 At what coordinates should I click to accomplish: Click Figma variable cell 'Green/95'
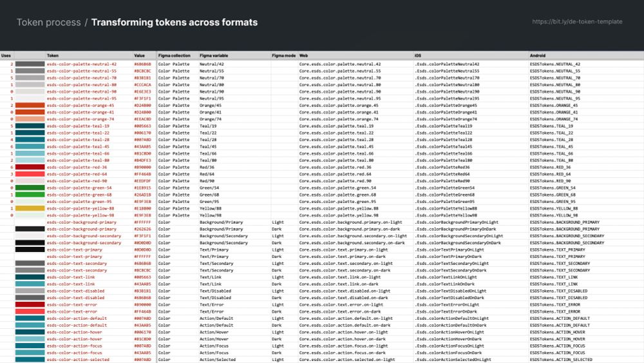click(209, 202)
